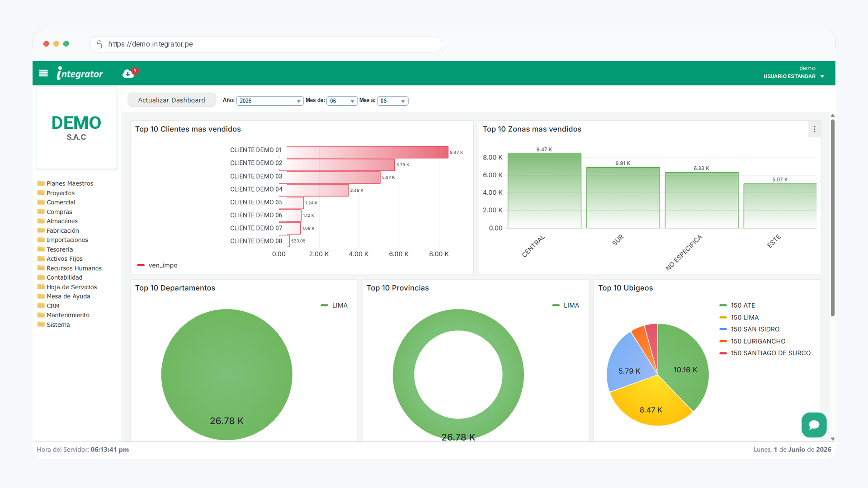
Task: Click the integrator logo
Action: [x=80, y=73]
